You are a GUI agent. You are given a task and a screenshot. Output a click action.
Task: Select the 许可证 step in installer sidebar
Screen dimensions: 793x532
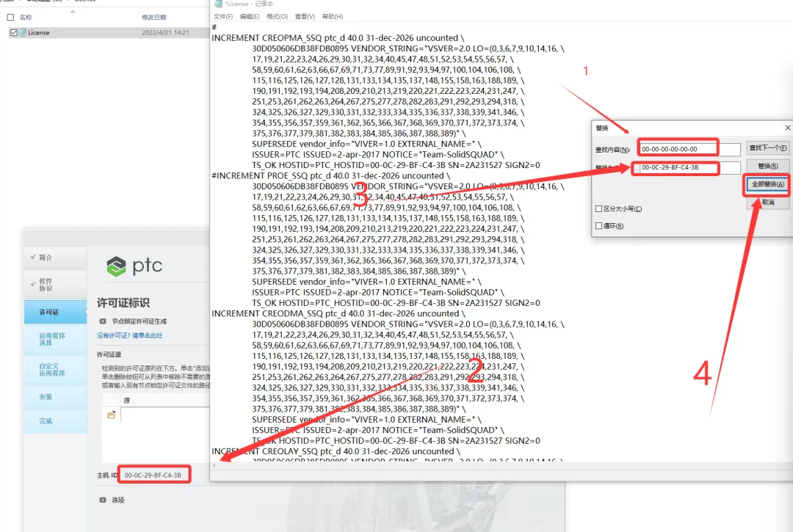(x=55, y=312)
